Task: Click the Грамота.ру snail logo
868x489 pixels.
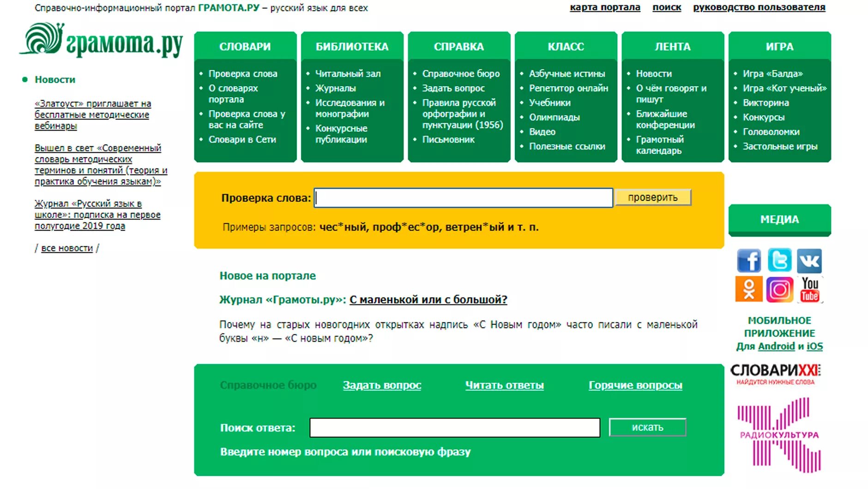Action: [x=101, y=40]
